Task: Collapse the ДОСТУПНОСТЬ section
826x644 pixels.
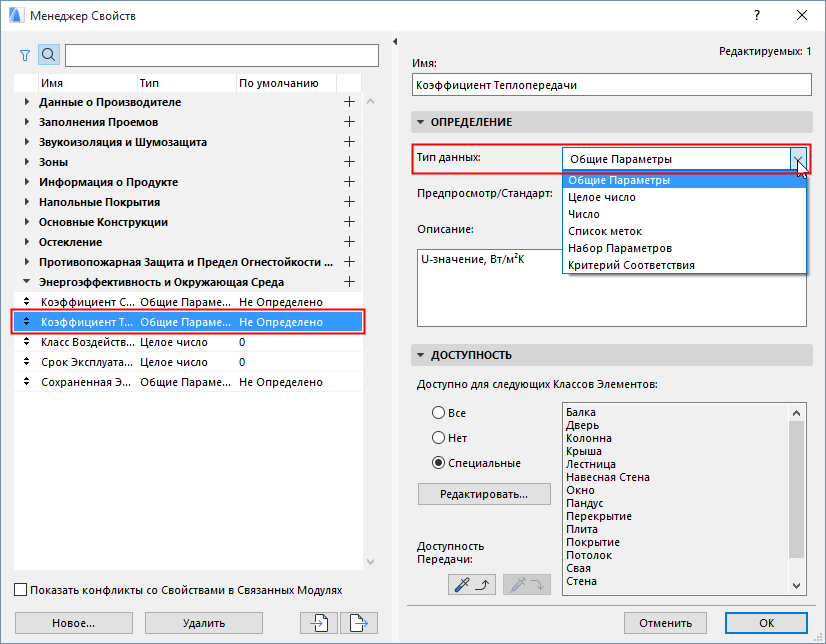Action: pos(420,355)
